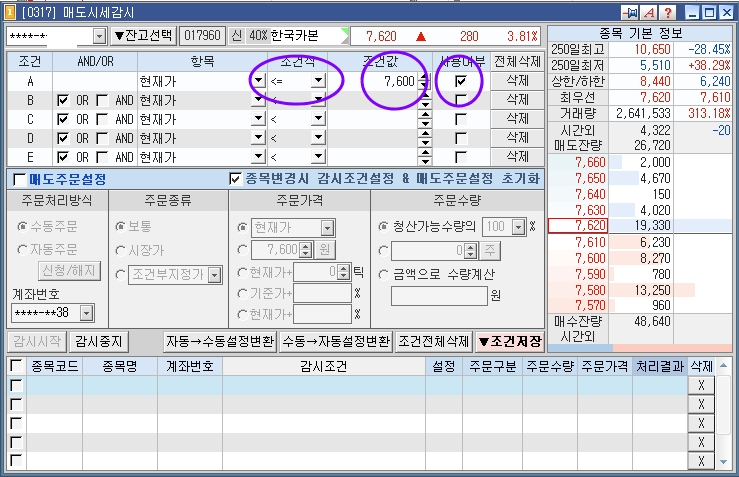Image resolution: width=739 pixels, height=477 pixels.
Task: Open the 조건부지정가 dropdown
Action: 214,275
